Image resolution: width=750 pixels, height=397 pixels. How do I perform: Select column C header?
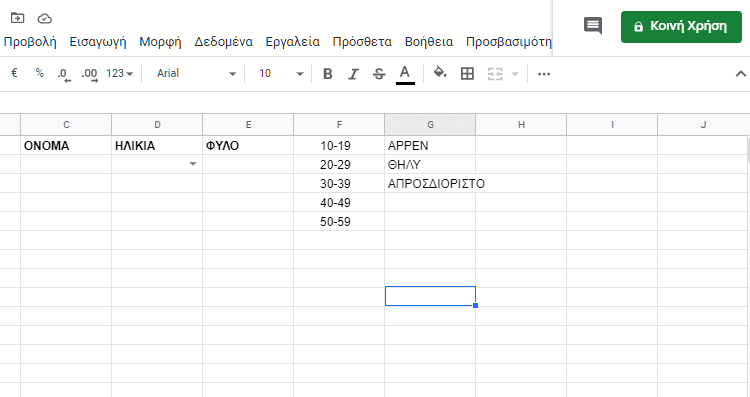coord(66,125)
